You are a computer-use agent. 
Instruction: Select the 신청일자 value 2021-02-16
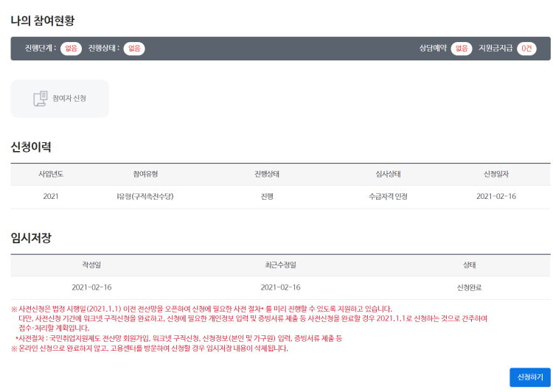point(496,196)
